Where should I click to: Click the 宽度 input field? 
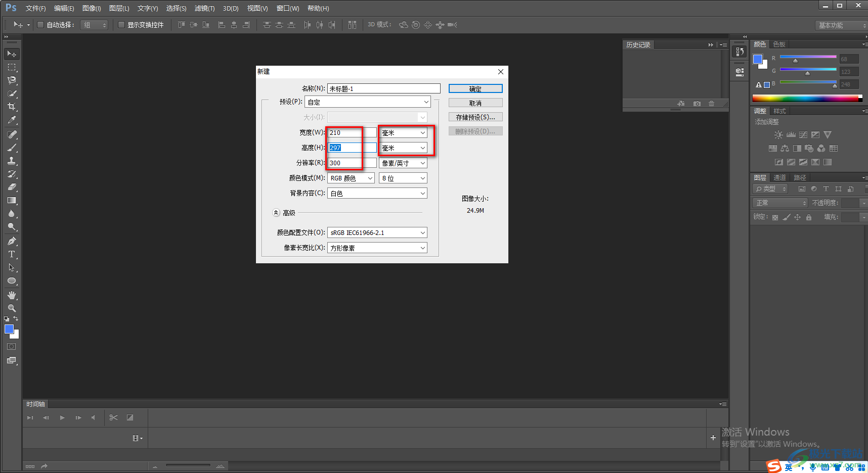352,132
